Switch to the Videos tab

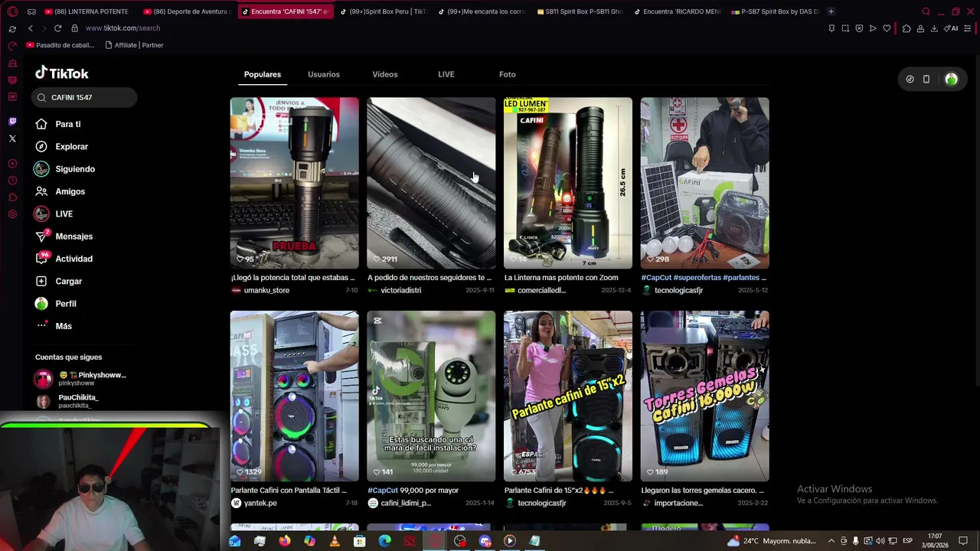click(x=385, y=74)
